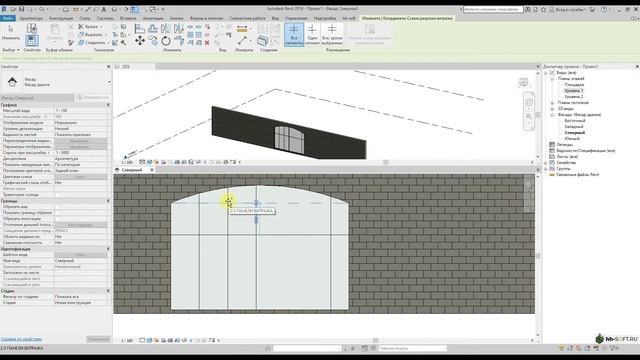Collapse the Views (all) tree node
The width and height of the screenshot is (640, 360).
point(546,73)
